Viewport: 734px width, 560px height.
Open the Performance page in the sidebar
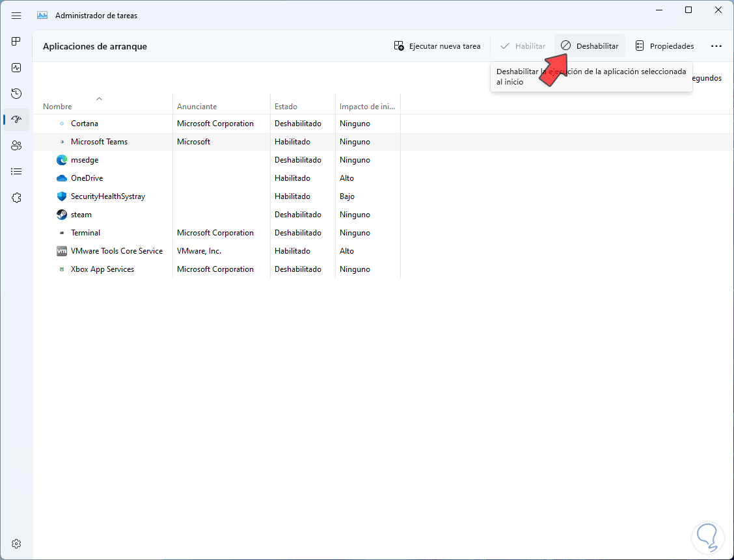(16, 68)
